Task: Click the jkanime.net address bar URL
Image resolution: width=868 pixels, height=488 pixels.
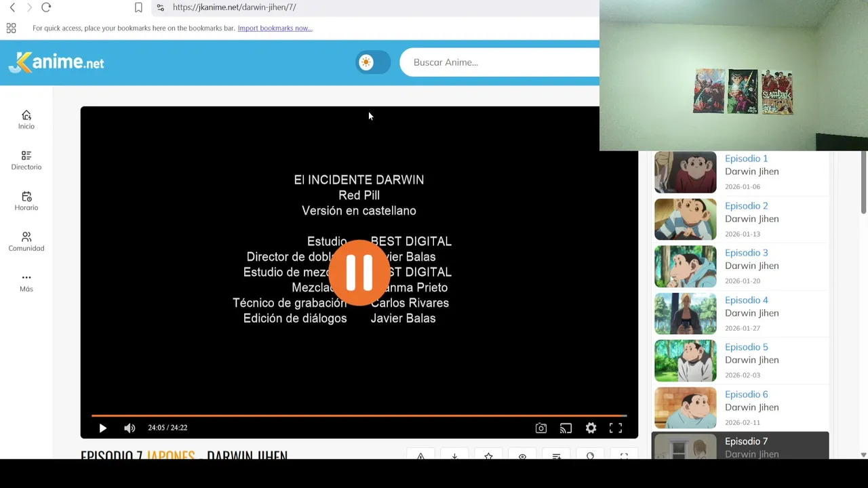Action: [x=234, y=7]
